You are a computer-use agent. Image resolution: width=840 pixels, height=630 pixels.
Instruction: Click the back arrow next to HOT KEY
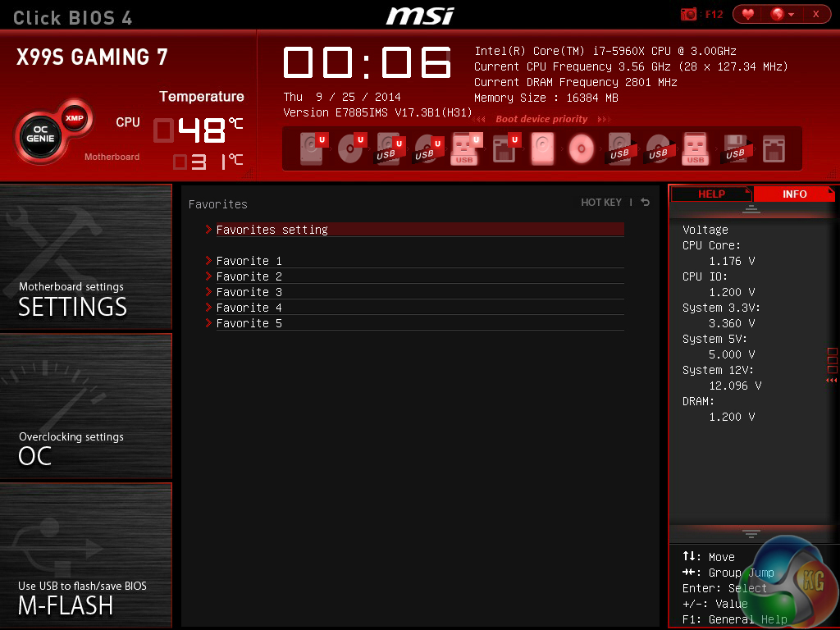[645, 202]
